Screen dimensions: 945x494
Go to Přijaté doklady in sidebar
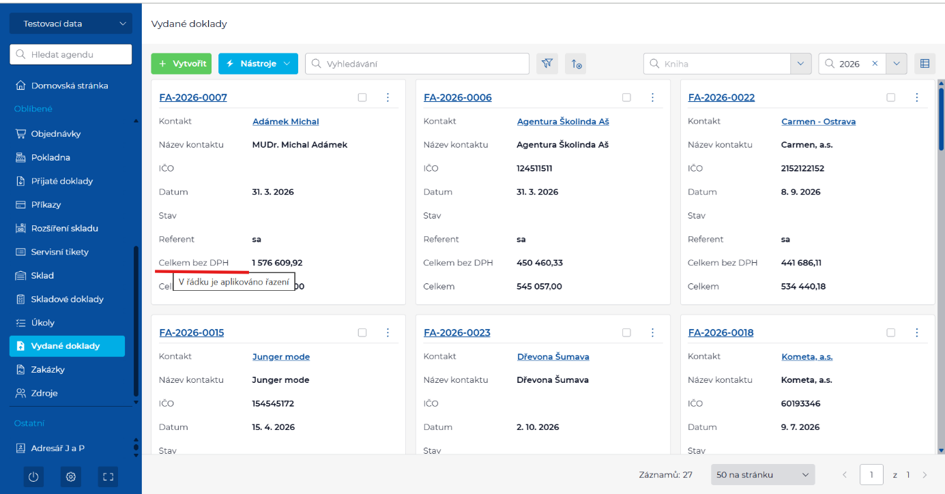click(x=61, y=181)
